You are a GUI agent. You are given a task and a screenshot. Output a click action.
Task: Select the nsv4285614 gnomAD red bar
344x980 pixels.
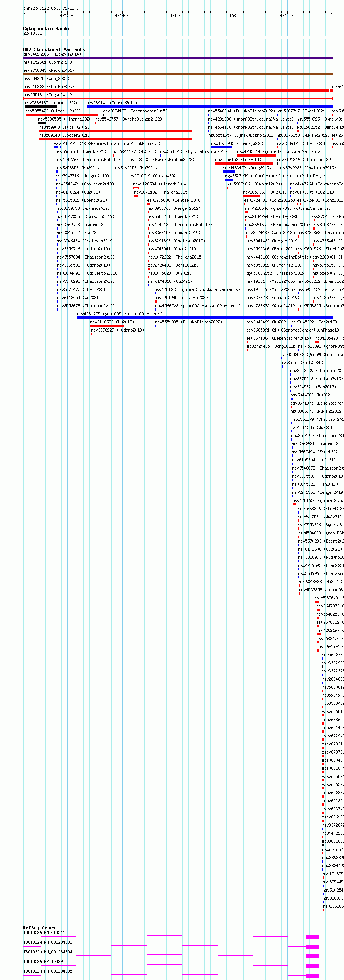(x=257, y=155)
